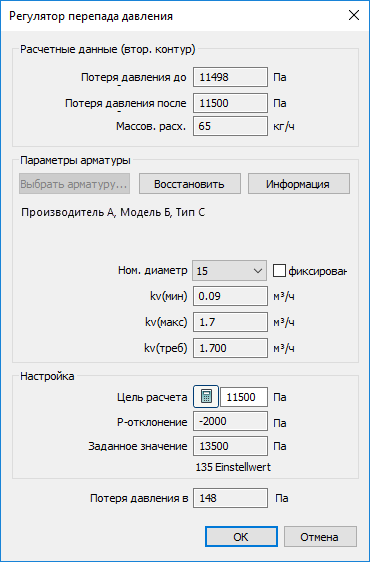Click the Восстановить button
Image resolution: width=370 pixels, height=562 pixels.
click(x=190, y=184)
